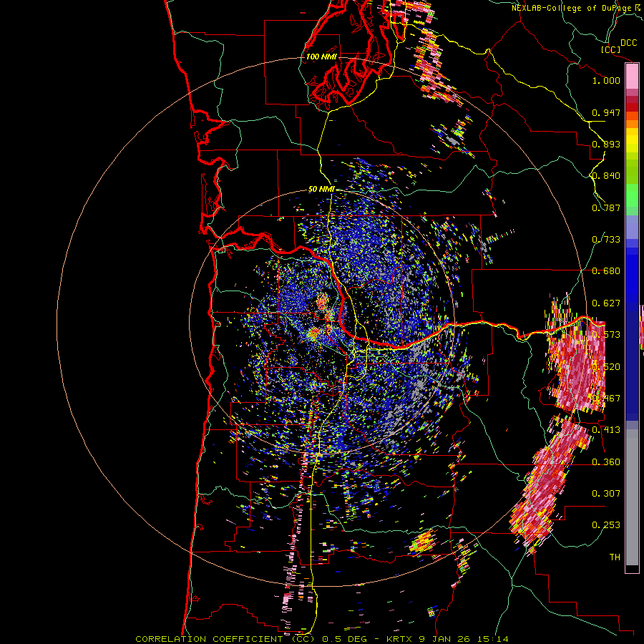The height and width of the screenshot is (644, 644).
Task: Click the 0.520 scale value
Action: (606, 367)
